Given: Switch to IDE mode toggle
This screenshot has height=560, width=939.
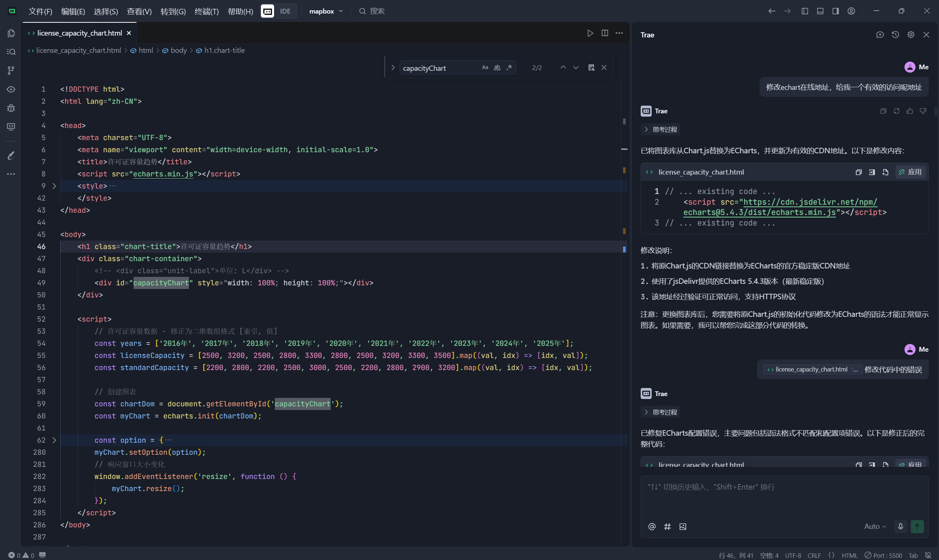Looking at the screenshot, I should [285, 11].
